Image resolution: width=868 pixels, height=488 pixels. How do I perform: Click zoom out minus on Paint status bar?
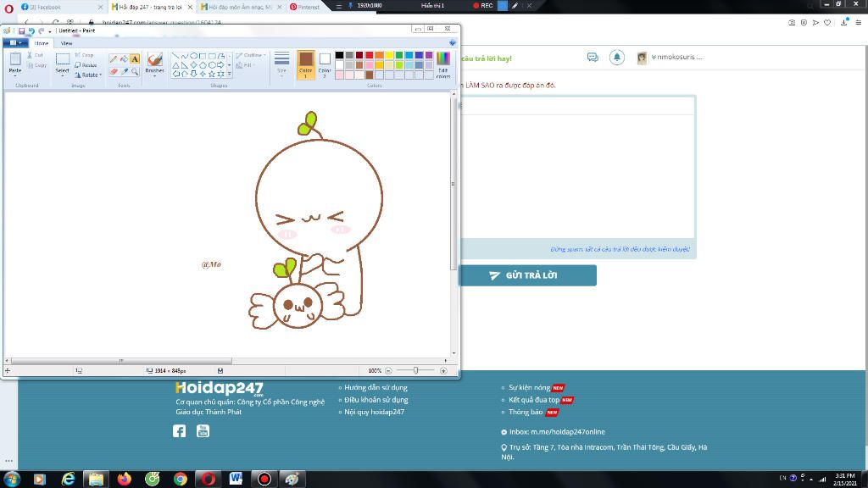point(388,371)
